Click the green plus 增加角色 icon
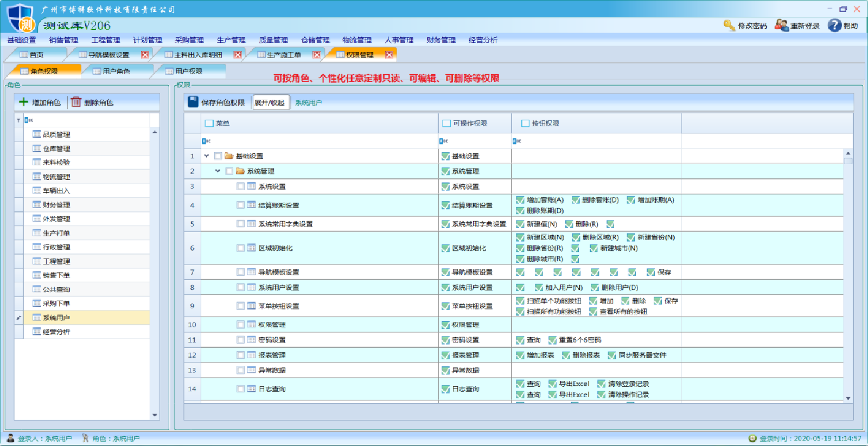868x446 pixels. click(x=23, y=102)
